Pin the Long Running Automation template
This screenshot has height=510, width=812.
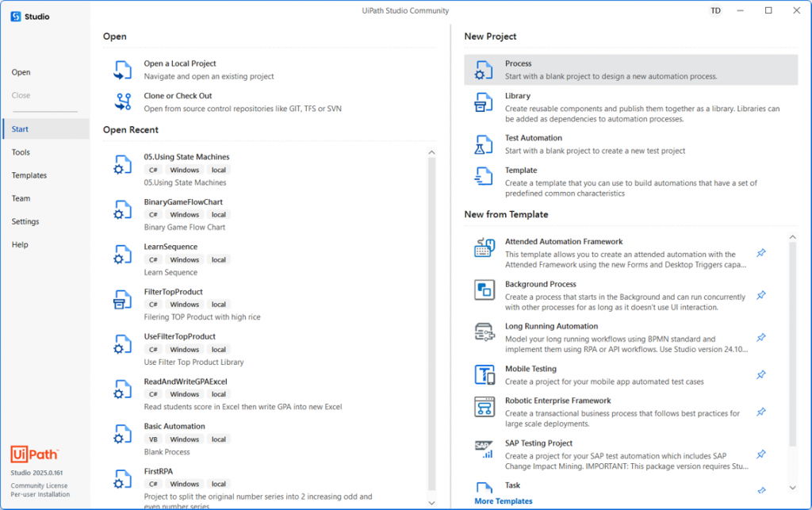(x=760, y=338)
